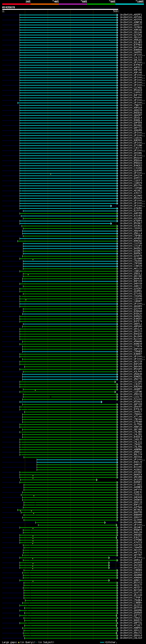Viewport: 146px width, 644px height.
Task: Click the =100char. scale legend
Action: (x=108, y=642)
